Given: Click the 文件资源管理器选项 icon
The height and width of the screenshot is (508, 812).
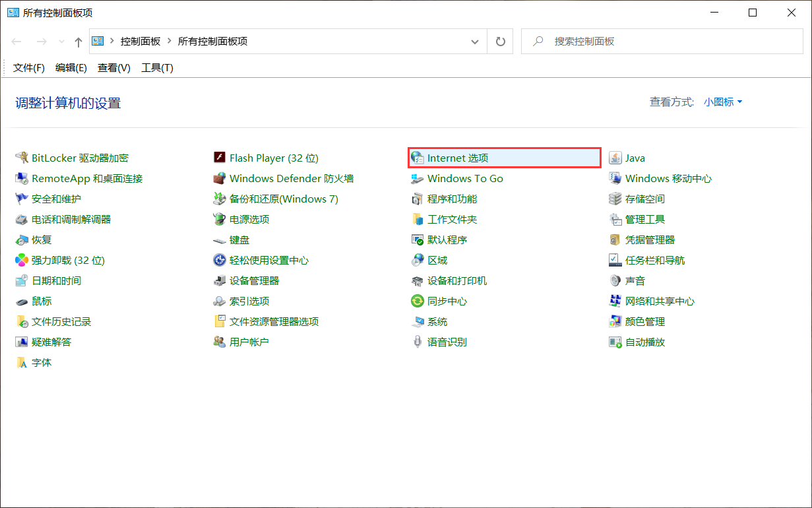Looking at the screenshot, I should pos(220,321).
